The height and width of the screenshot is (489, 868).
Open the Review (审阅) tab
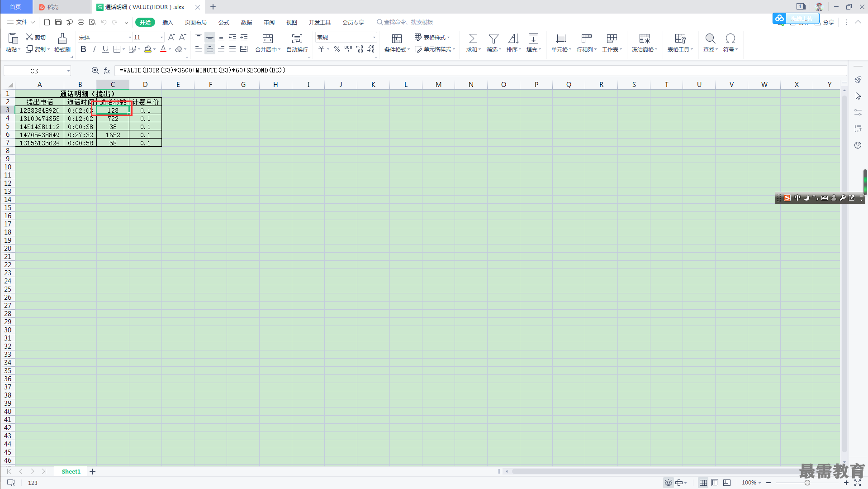269,22
